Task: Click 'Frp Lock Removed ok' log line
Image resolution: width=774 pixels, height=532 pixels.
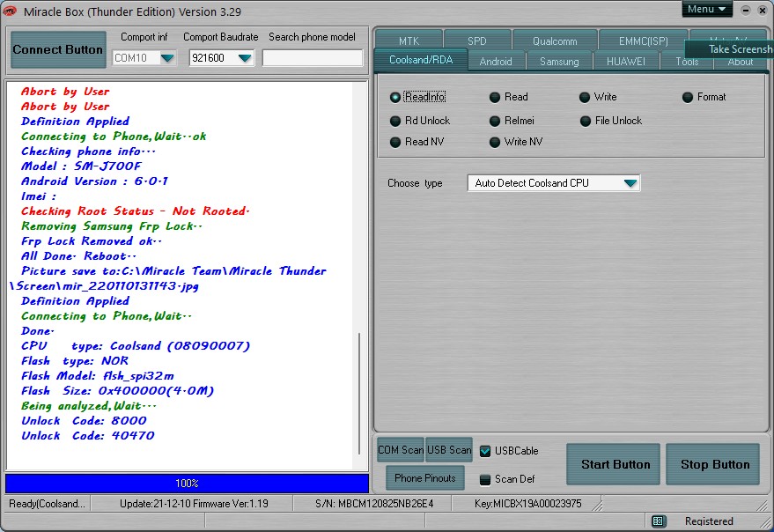Action: click(x=92, y=241)
